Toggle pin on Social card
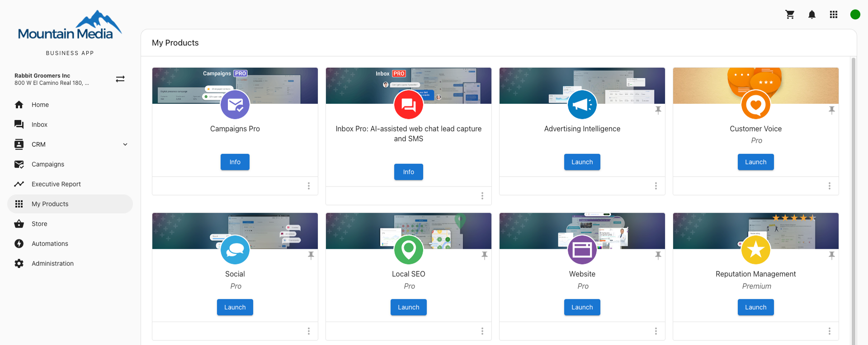 311,256
